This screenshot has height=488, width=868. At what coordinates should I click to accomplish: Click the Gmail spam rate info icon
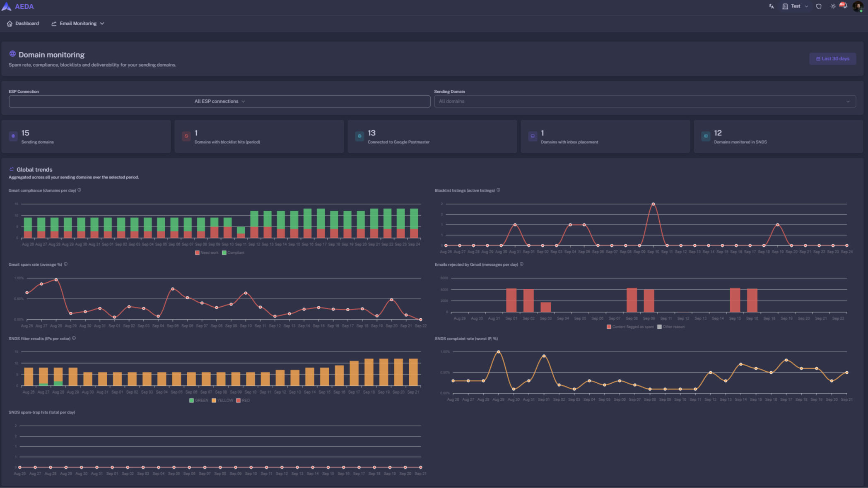click(65, 264)
